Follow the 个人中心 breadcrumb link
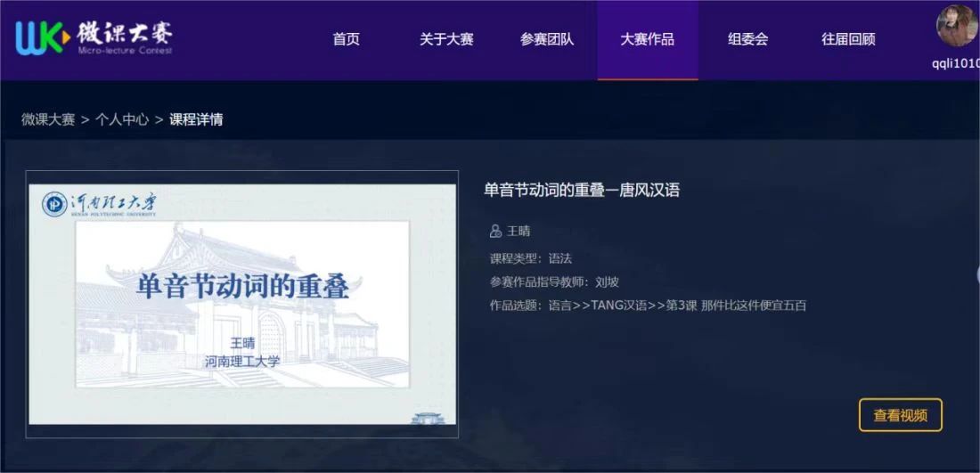 tap(122, 119)
